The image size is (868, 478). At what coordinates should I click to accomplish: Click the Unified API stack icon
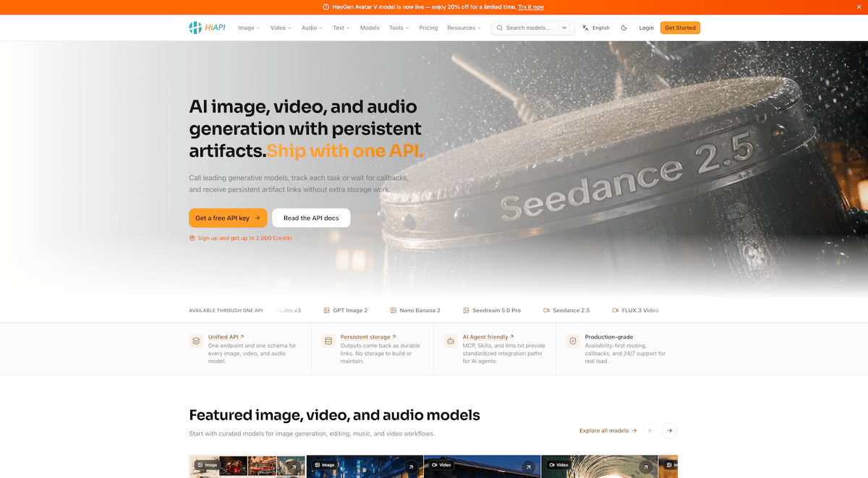[x=196, y=341]
